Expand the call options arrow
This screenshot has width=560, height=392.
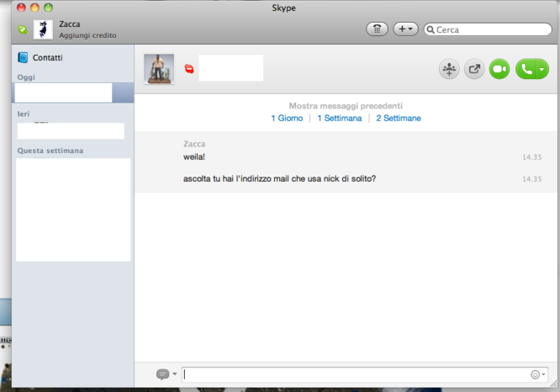click(x=542, y=69)
